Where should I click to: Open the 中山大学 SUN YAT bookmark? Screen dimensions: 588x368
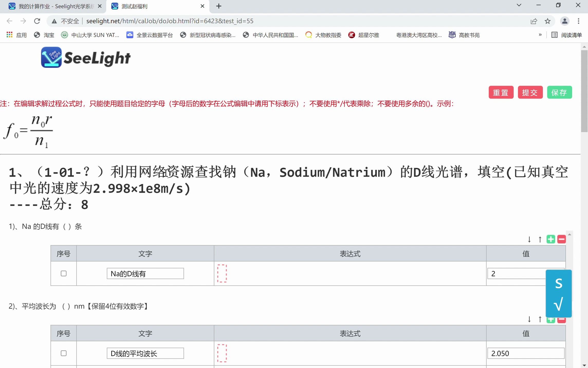click(90, 35)
